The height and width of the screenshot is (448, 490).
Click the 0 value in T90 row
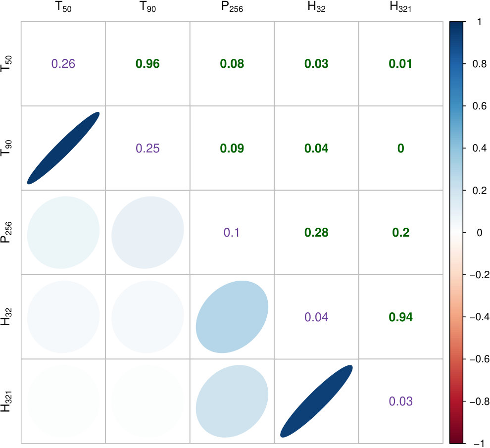(400, 148)
